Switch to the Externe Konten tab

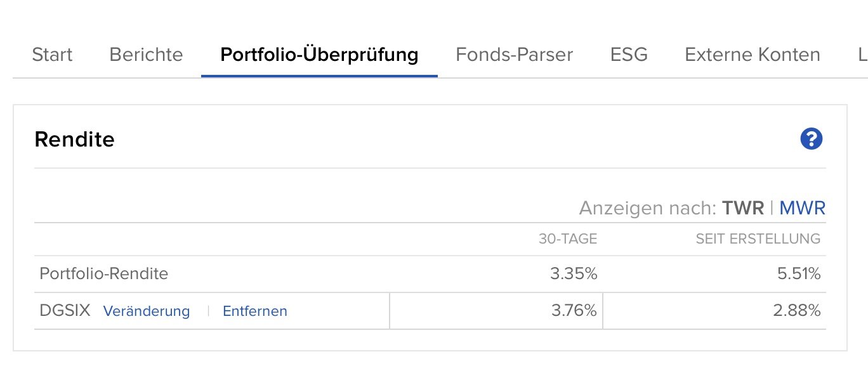752,55
